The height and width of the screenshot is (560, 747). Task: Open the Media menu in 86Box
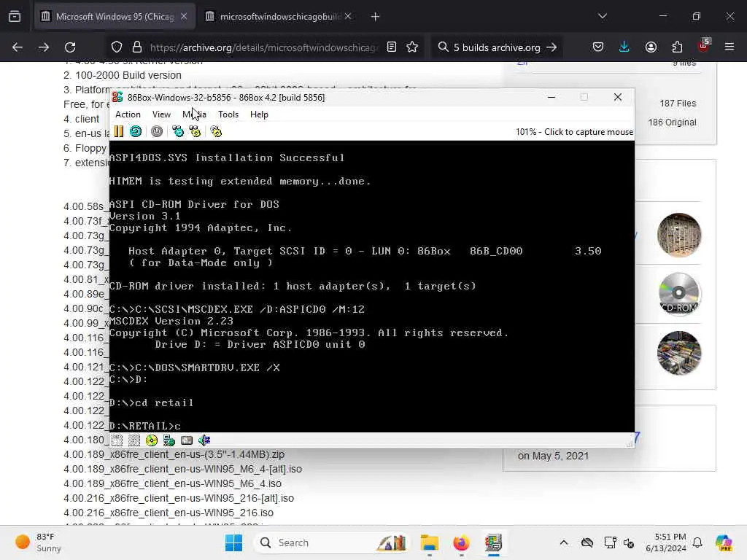[x=194, y=114]
